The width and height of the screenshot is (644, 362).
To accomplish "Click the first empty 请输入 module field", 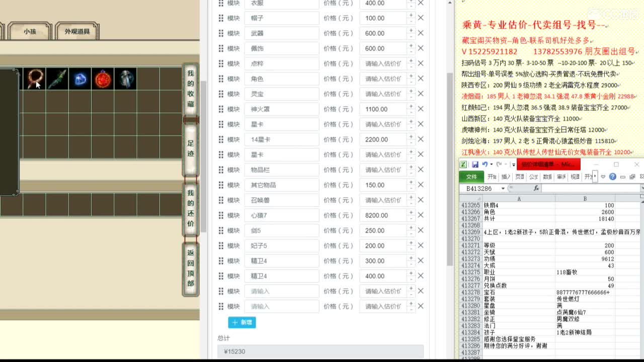I will pos(282,291).
